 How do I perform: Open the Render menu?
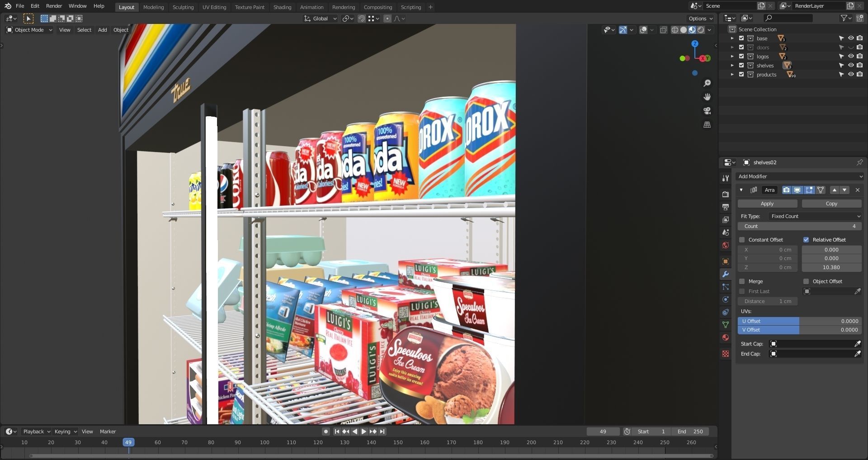54,6
